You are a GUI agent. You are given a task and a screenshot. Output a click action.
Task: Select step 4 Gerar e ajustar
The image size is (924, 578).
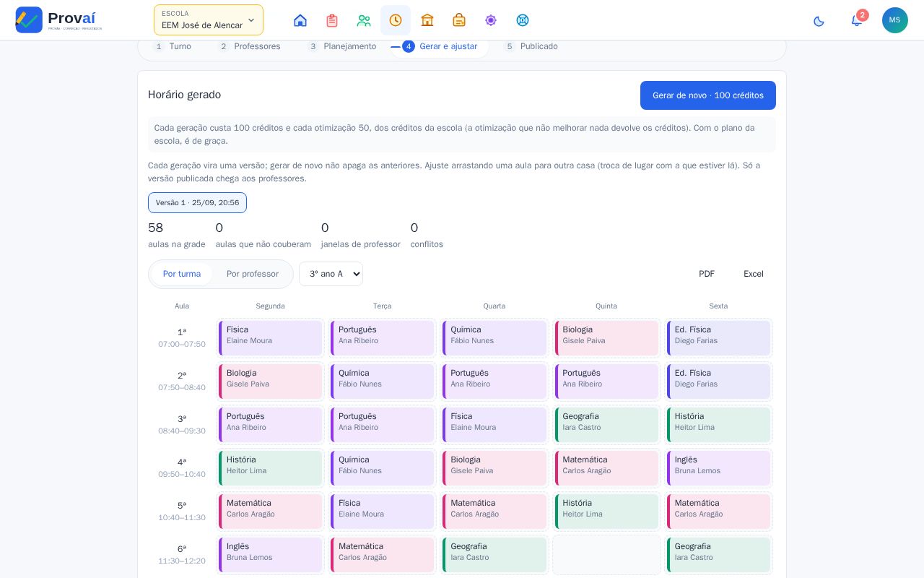(440, 46)
